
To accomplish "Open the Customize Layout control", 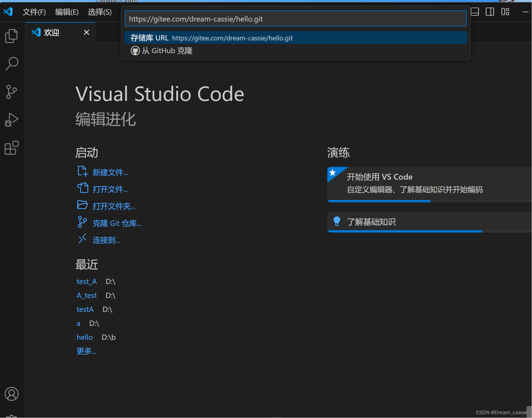I will [x=505, y=12].
